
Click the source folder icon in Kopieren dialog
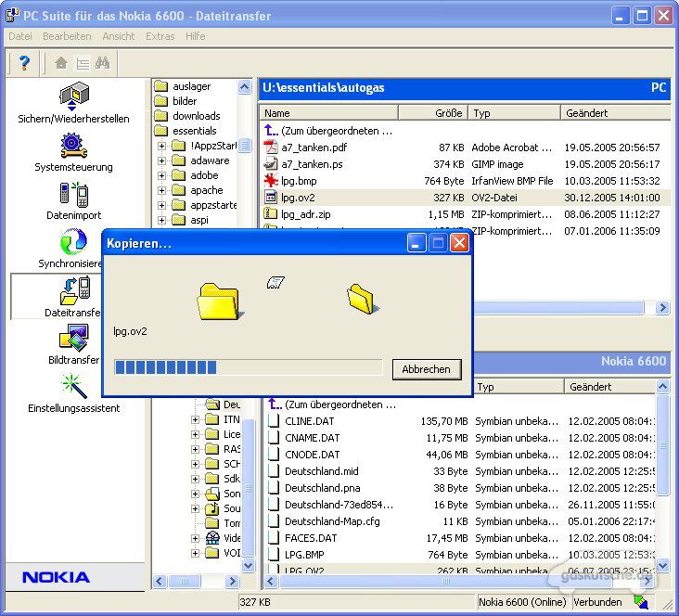tap(219, 302)
